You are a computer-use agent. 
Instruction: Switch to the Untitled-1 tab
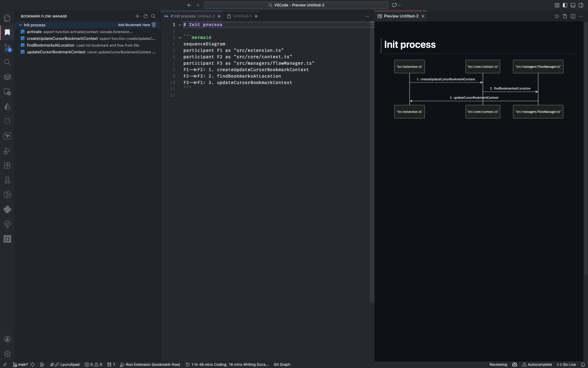click(x=242, y=16)
